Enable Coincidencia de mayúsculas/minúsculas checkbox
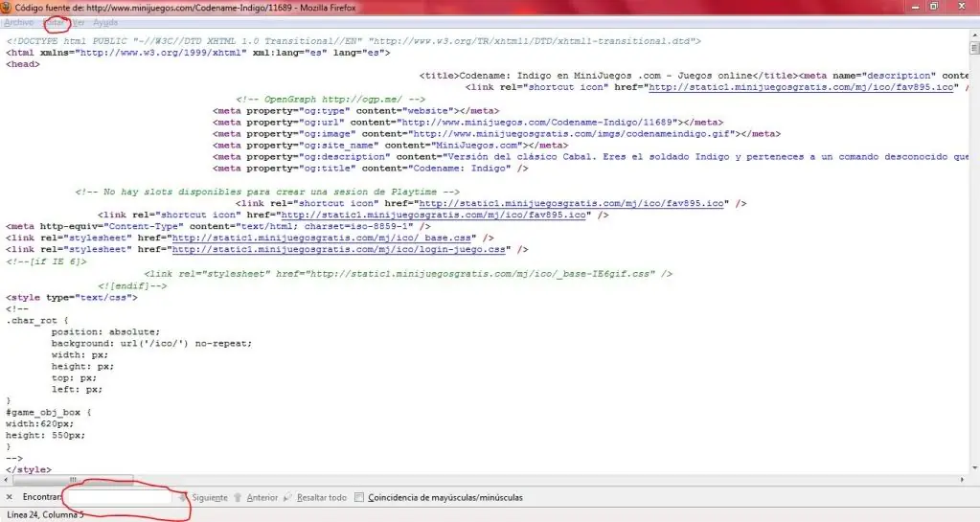980x522 pixels. click(358, 498)
